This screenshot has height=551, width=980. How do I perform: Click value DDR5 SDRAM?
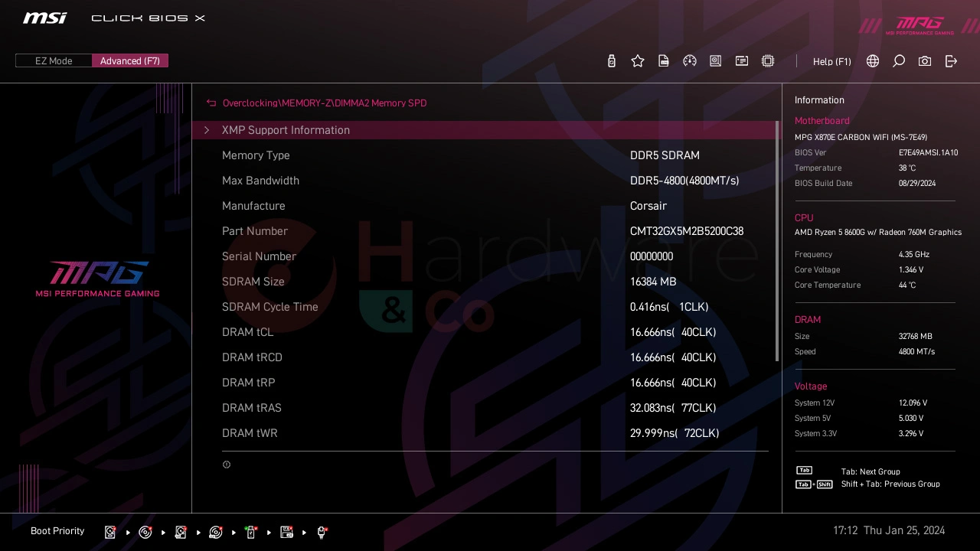point(665,155)
